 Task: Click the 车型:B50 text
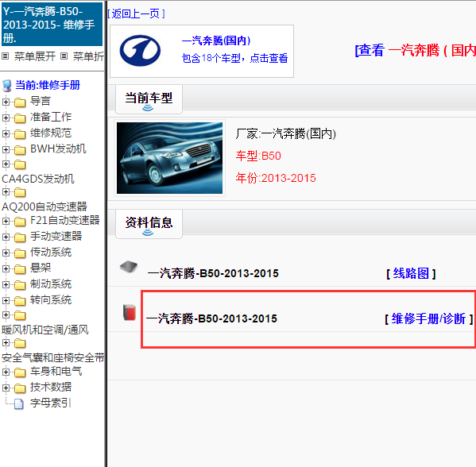tap(258, 156)
